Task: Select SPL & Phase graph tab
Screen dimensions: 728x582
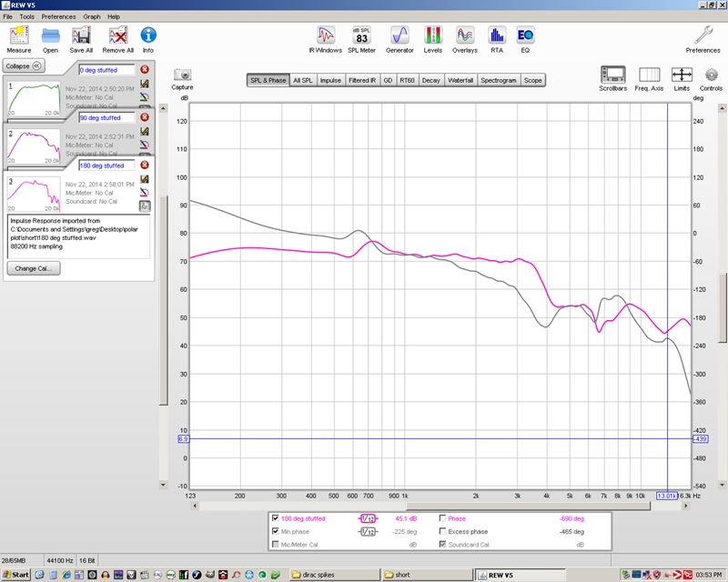Action: (268, 80)
